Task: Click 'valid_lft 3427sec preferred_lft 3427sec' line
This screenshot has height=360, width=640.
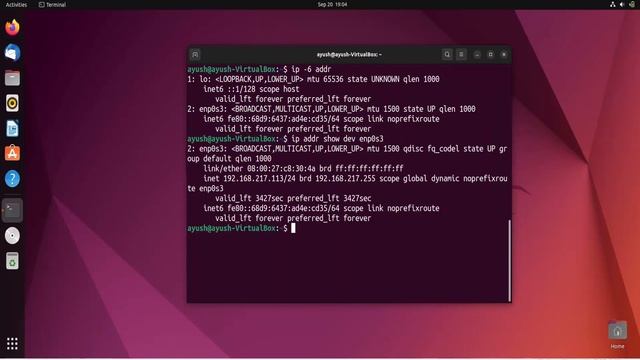Action: [293, 198]
